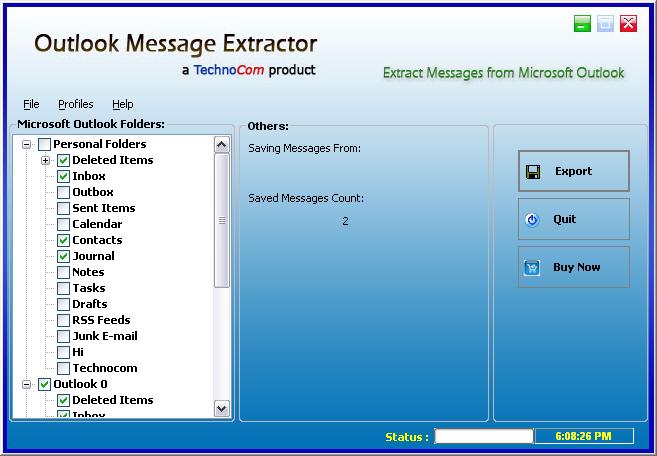Check the Drafts checkbox
Viewport: 657px width, 456px height.
63,304
